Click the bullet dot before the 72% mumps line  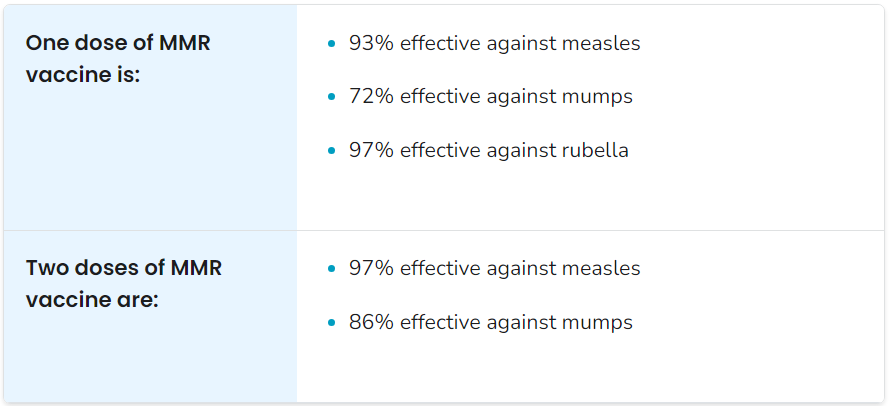[332, 97]
